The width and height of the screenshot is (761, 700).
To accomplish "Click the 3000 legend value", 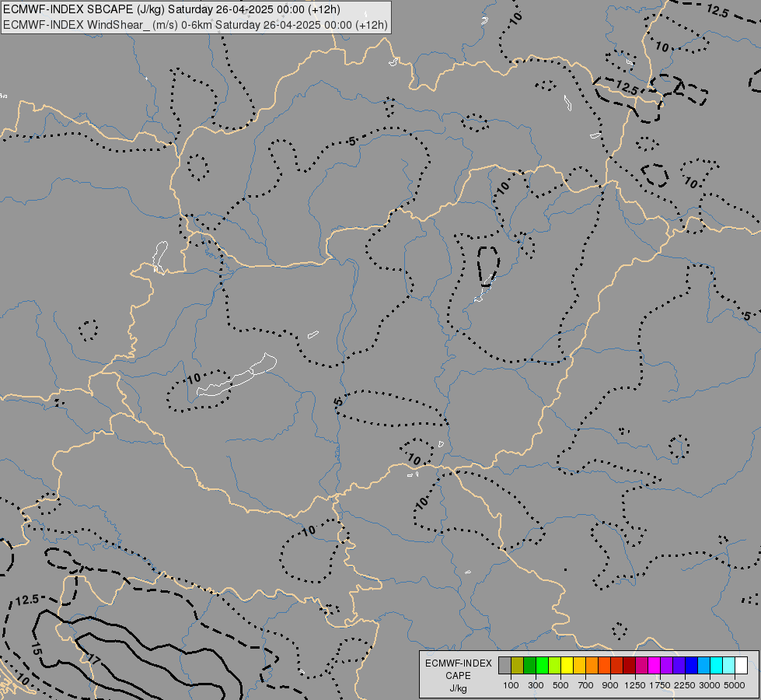I will 710,685.
